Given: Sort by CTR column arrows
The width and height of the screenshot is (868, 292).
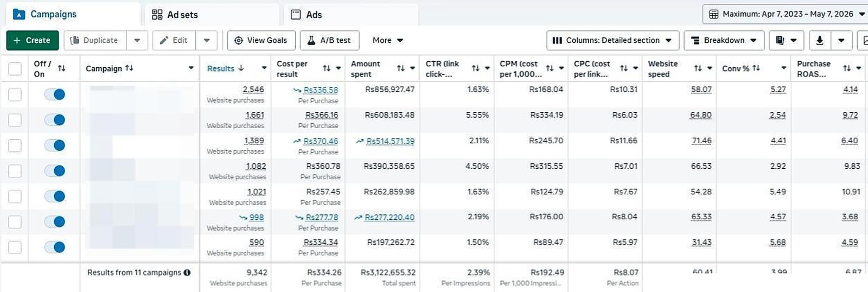Looking at the screenshot, I should 476,68.
